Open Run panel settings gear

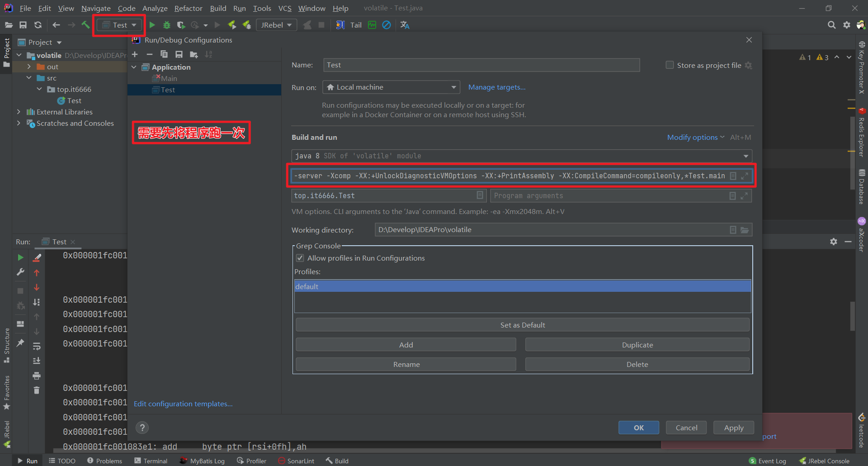tap(834, 242)
